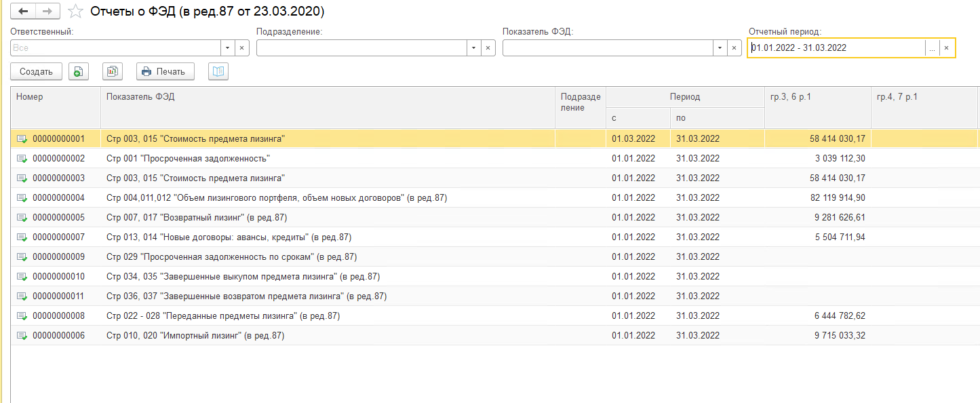Image resolution: width=980 pixels, height=403 pixels.
Task: Click document icon of row 00000000006
Action: pyautogui.click(x=22, y=336)
